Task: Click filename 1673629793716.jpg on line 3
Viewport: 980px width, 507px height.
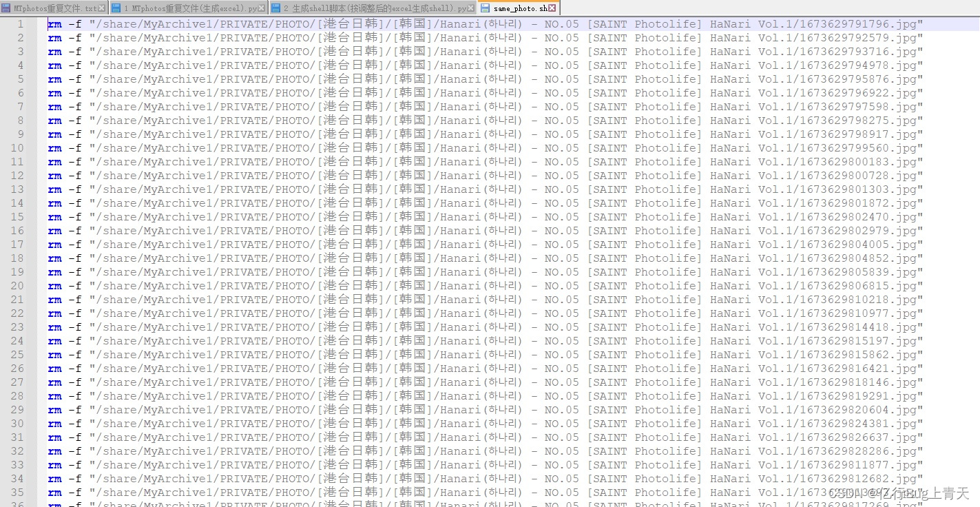Action: tap(858, 52)
